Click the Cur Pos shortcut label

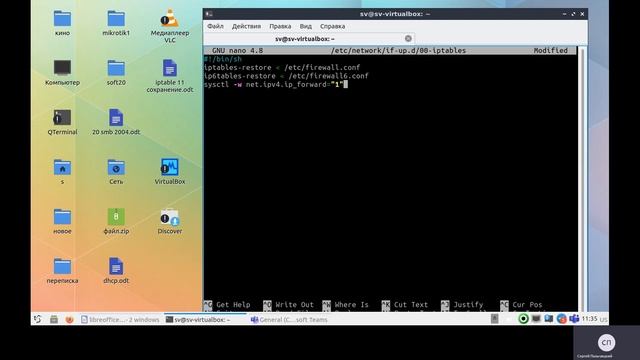527,304
